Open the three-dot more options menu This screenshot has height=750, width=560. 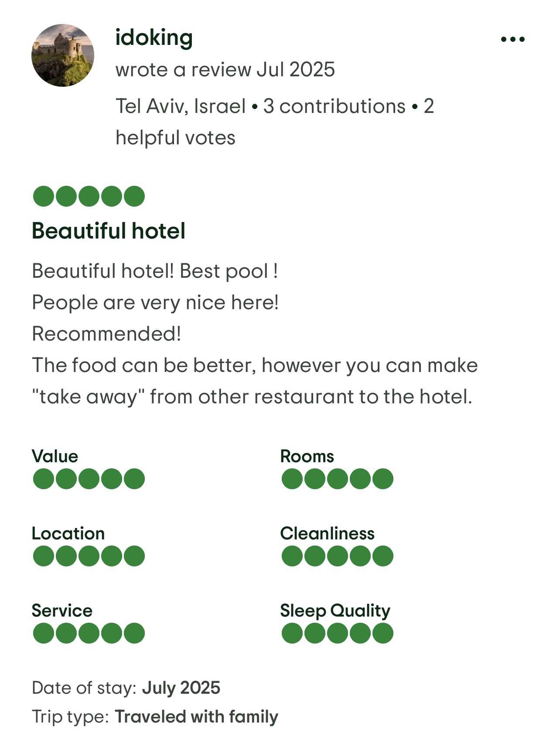pos(512,39)
